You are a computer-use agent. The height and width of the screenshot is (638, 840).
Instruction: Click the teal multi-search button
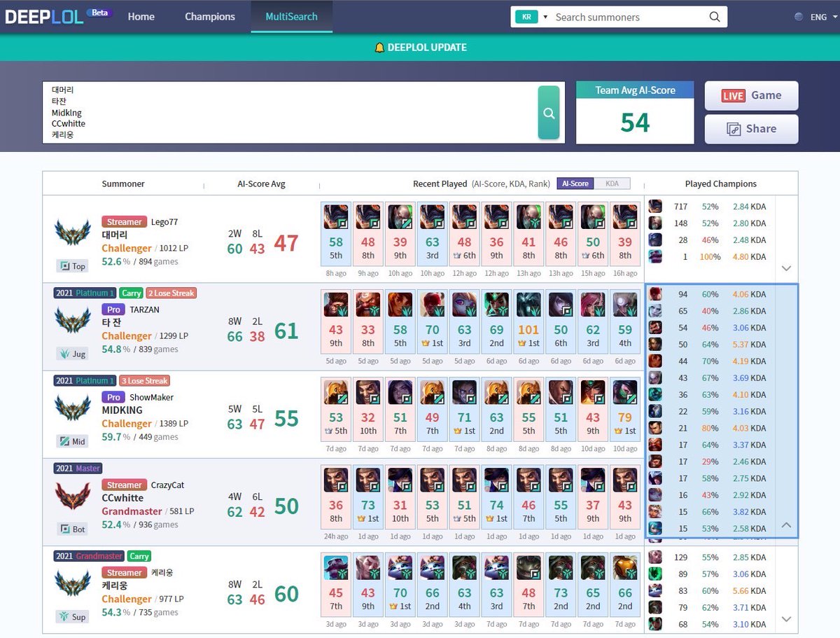[549, 113]
